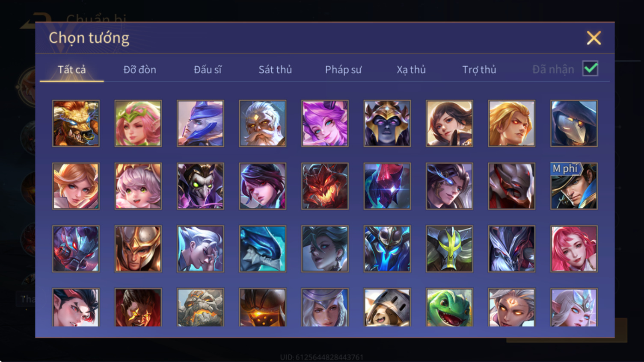Viewport: 644px width, 362px height.
Task: Switch to the Pháp sư tab
Action: (x=343, y=69)
